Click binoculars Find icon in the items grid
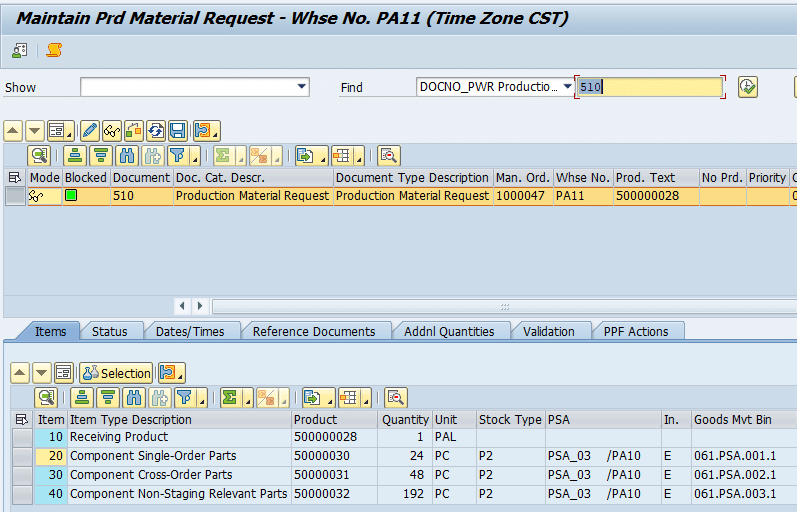 coord(126,397)
